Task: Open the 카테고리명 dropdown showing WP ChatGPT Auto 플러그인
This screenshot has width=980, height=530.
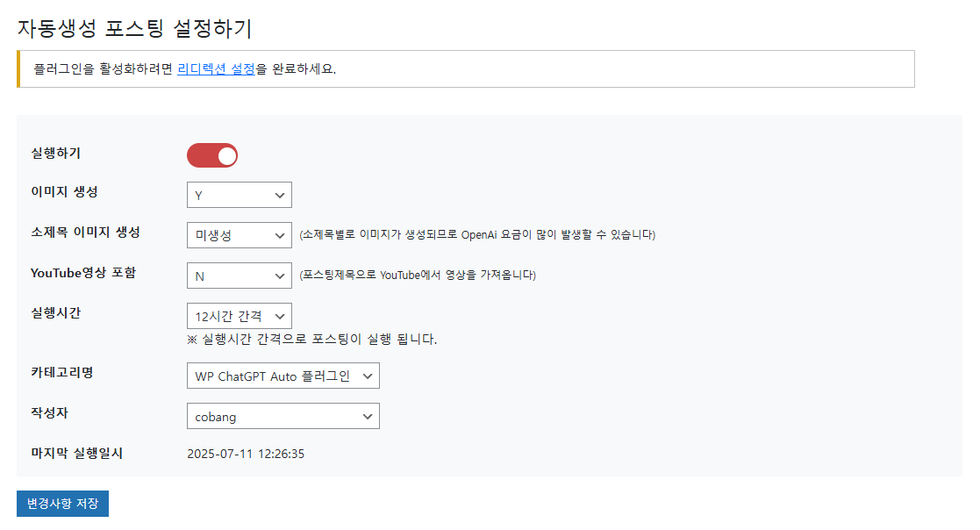Action: (x=283, y=376)
